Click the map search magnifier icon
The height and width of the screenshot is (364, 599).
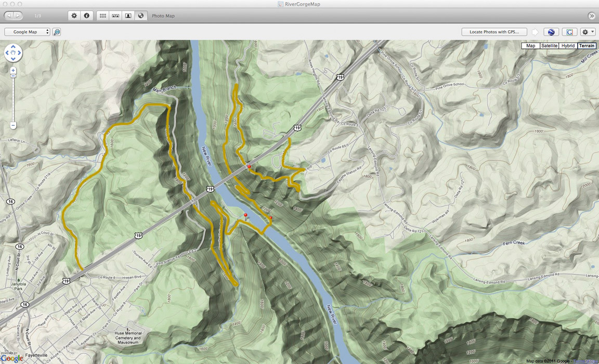coord(57,32)
